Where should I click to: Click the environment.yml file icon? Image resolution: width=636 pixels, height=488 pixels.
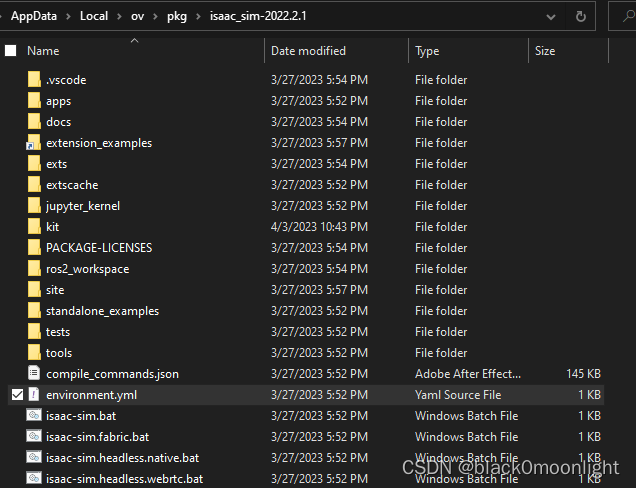(34, 394)
